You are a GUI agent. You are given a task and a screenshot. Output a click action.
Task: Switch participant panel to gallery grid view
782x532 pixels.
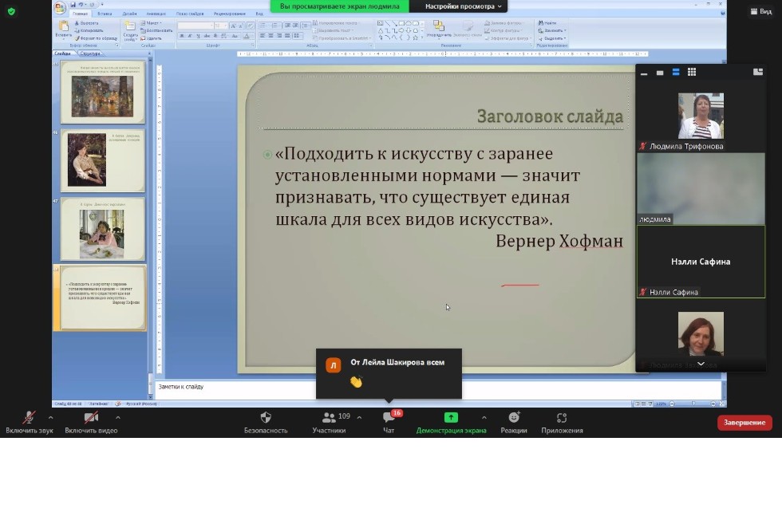click(691, 72)
